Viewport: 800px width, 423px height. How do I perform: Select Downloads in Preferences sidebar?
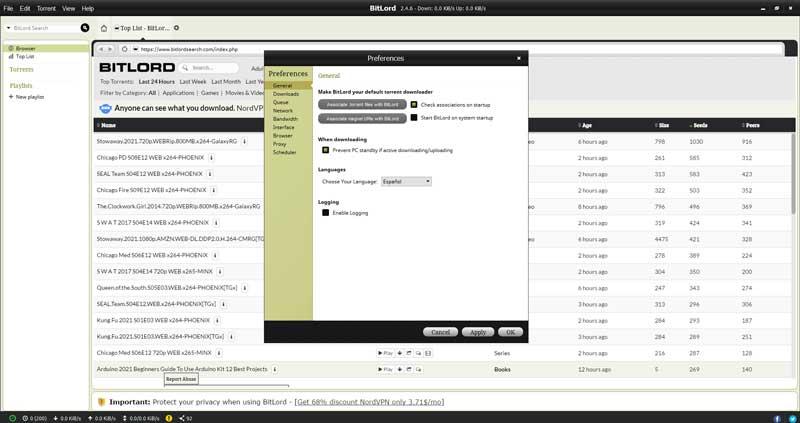[x=286, y=94]
